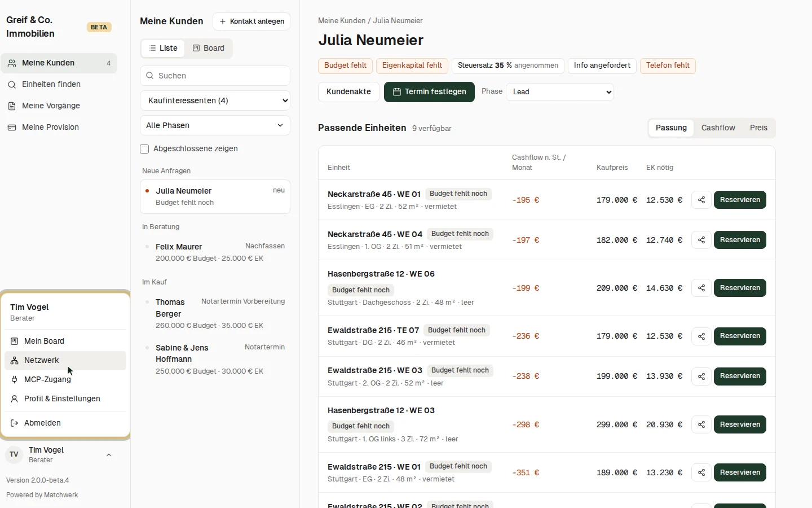Sort matching units by Passung
Image resolution: width=812 pixels, height=508 pixels.
click(671, 128)
